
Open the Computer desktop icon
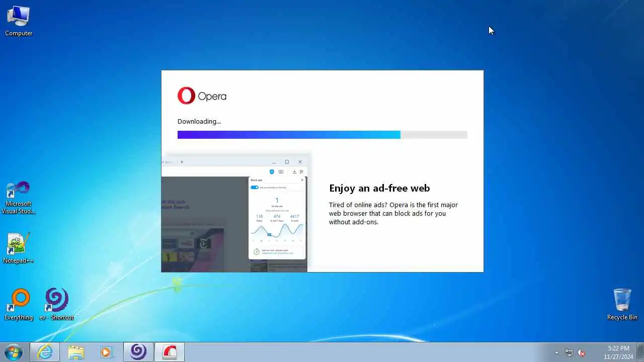coord(19,21)
